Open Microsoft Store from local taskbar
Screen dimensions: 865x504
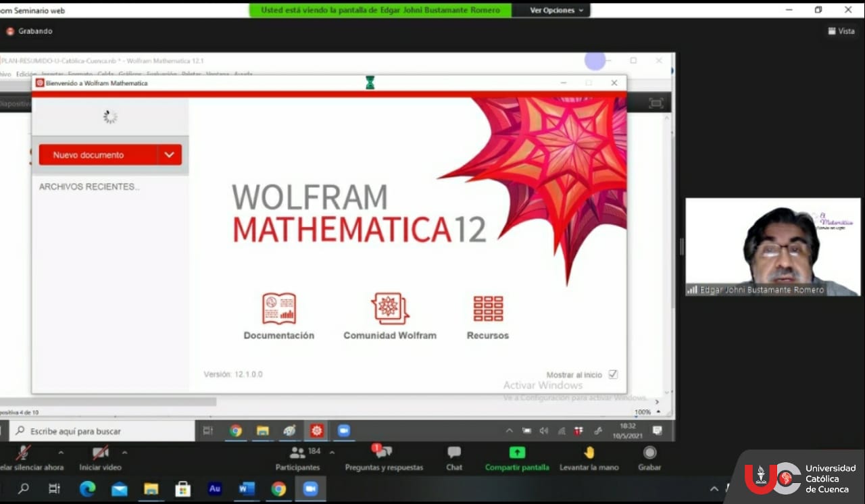click(183, 489)
